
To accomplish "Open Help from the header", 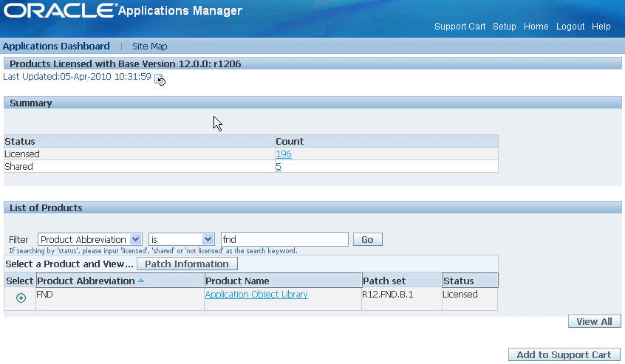I will coord(601,27).
